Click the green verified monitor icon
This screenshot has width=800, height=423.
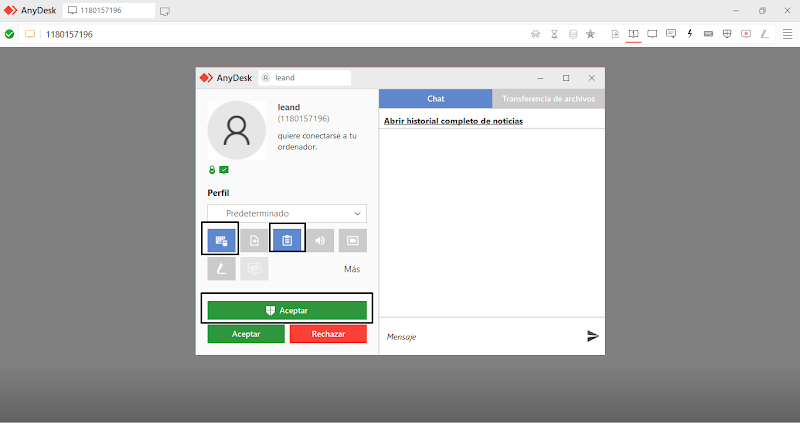(224, 170)
